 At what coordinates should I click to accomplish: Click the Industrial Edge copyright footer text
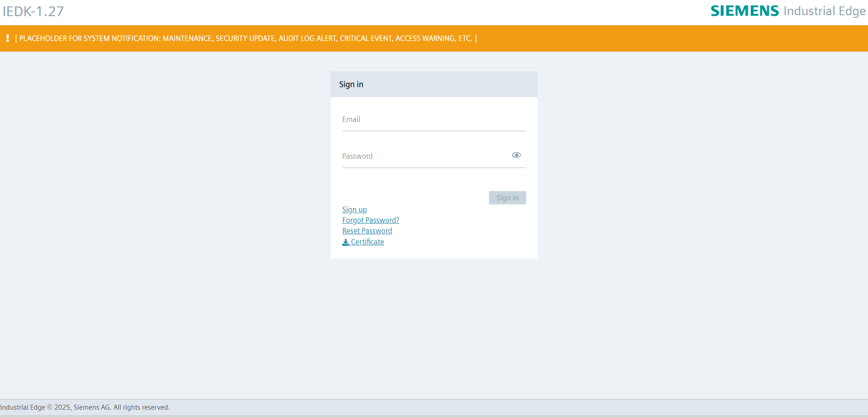tap(85, 407)
